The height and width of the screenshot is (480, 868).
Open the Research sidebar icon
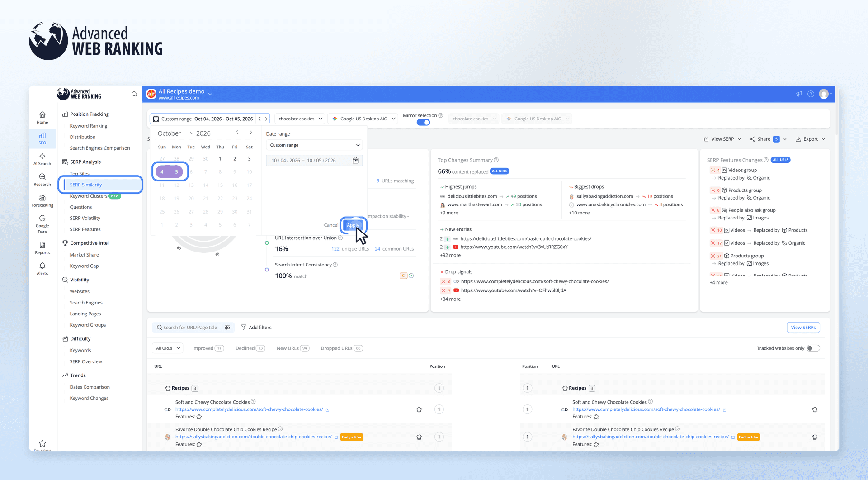click(x=42, y=180)
